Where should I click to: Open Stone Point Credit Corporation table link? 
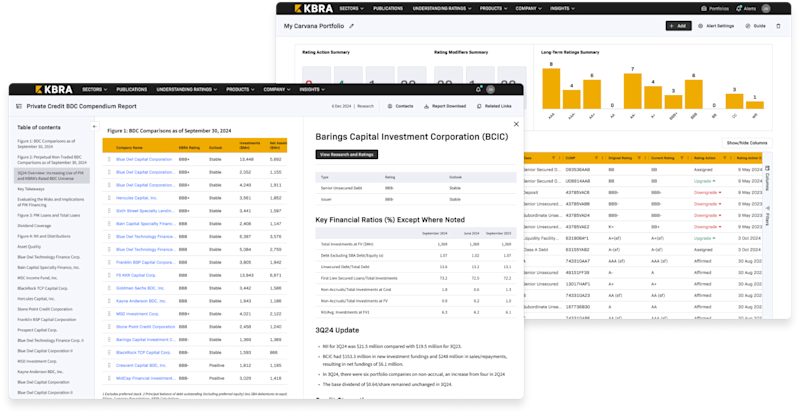coord(145,326)
